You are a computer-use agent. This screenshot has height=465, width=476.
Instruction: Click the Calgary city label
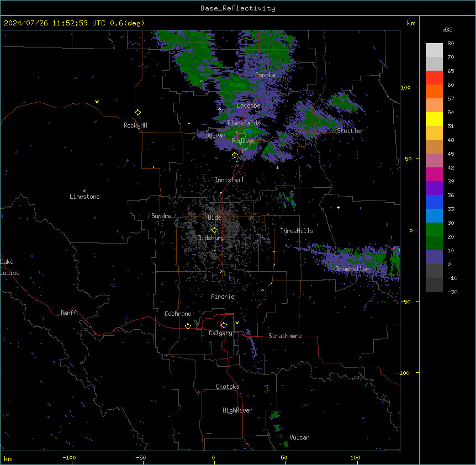(x=220, y=333)
